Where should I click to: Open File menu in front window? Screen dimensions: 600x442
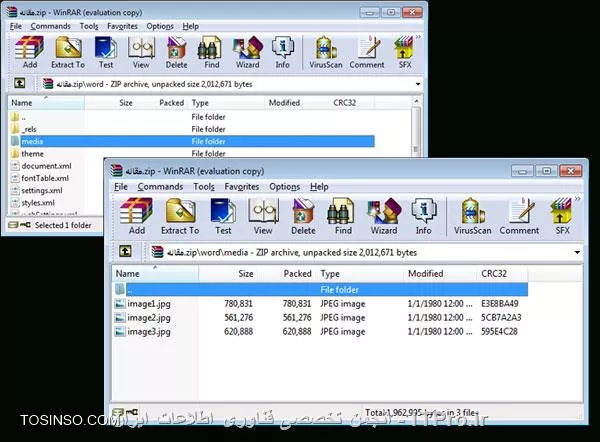121,187
